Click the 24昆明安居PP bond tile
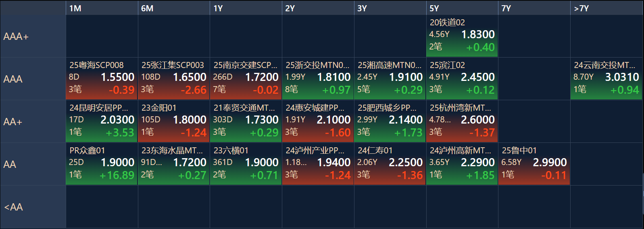The width and height of the screenshot is (644, 229). coord(102,122)
